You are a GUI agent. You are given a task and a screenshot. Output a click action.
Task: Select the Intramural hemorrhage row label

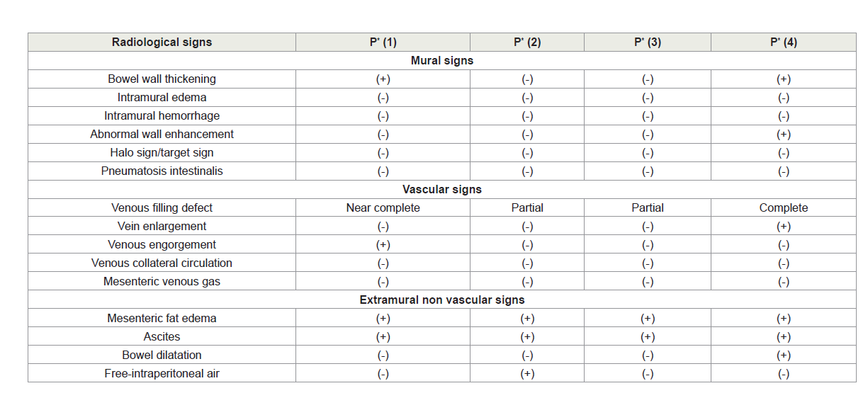tap(162, 115)
